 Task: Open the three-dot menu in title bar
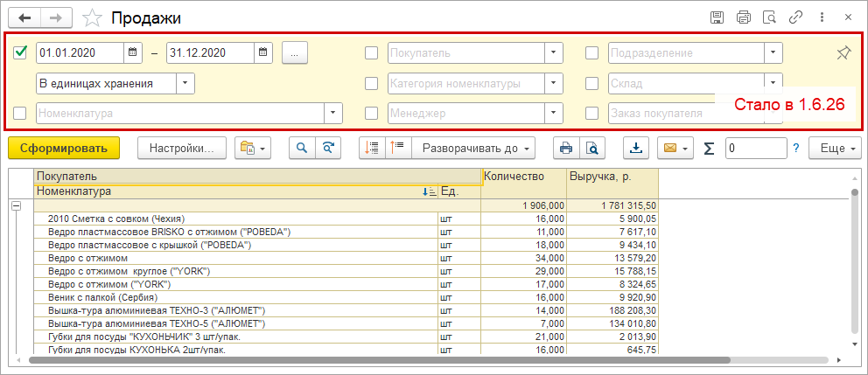822,17
